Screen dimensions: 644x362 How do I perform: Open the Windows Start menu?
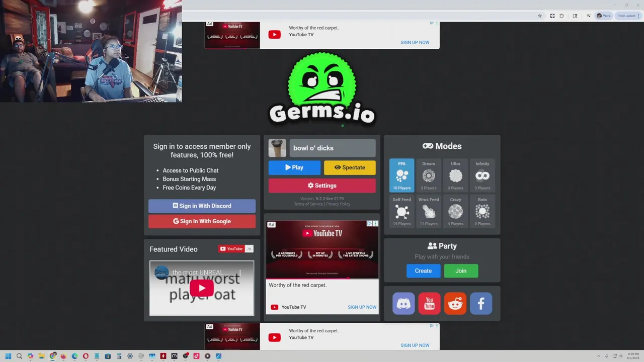(8, 356)
